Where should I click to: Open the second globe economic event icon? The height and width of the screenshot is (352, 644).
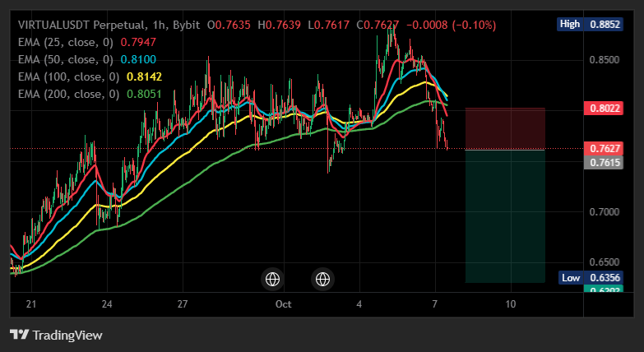pyautogui.click(x=322, y=280)
